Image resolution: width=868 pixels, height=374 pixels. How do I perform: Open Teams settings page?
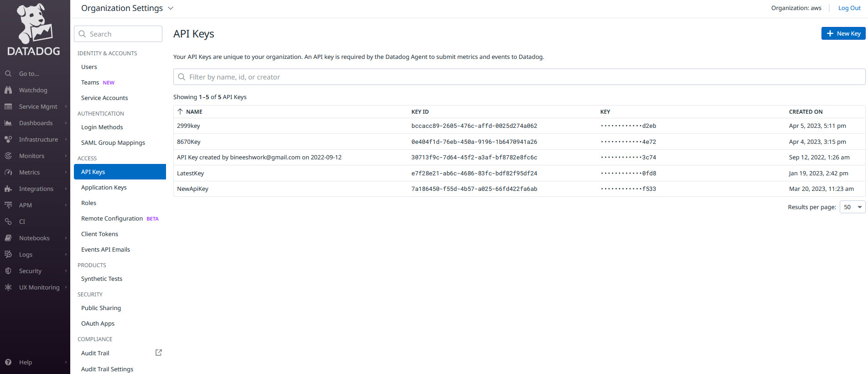90,82
